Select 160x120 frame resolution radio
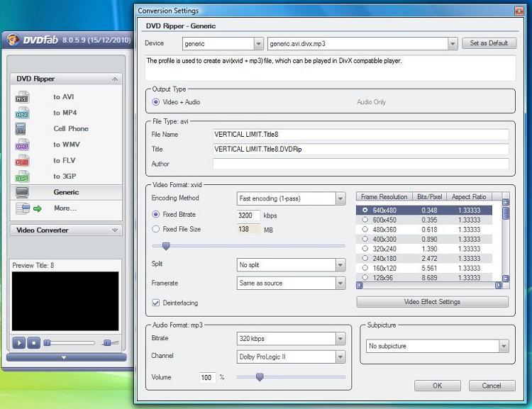The width and height of the screenshot is (532, 409). click(365, 268)
